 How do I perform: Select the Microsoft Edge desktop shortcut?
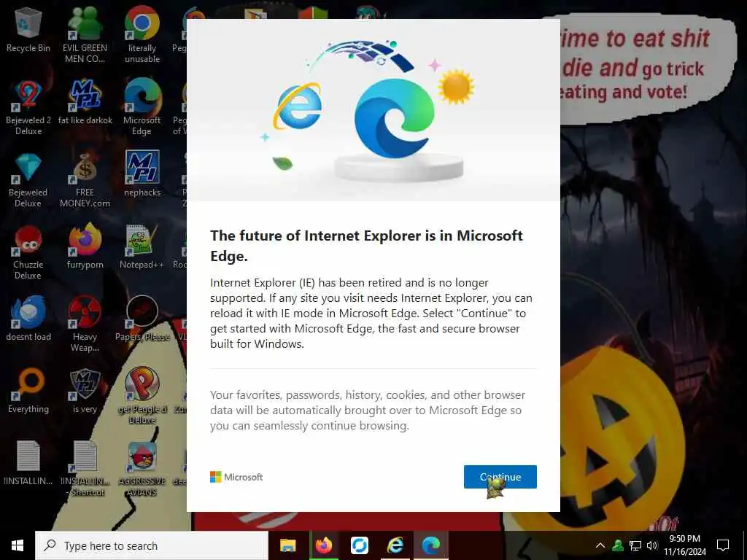[142, 108]
